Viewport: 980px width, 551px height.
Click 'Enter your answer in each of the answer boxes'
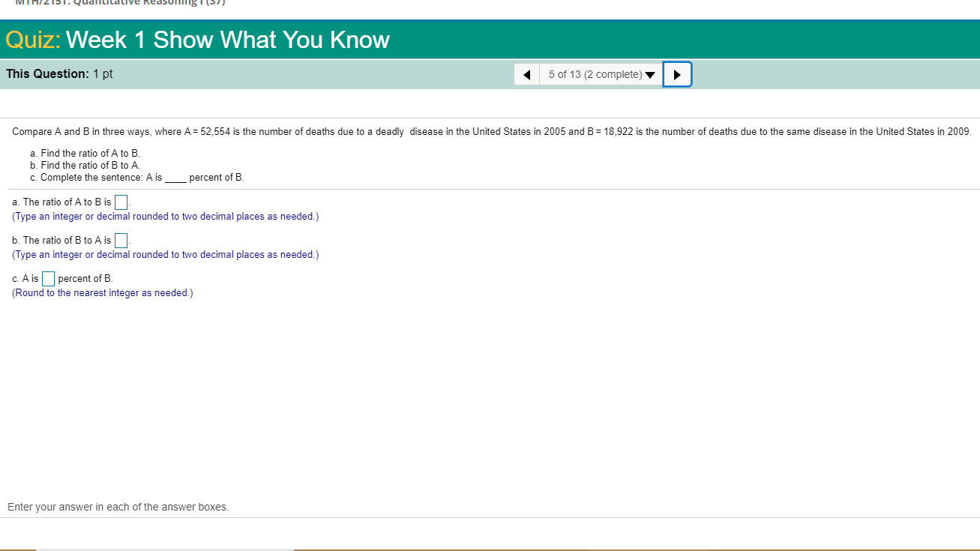(118, 508)
